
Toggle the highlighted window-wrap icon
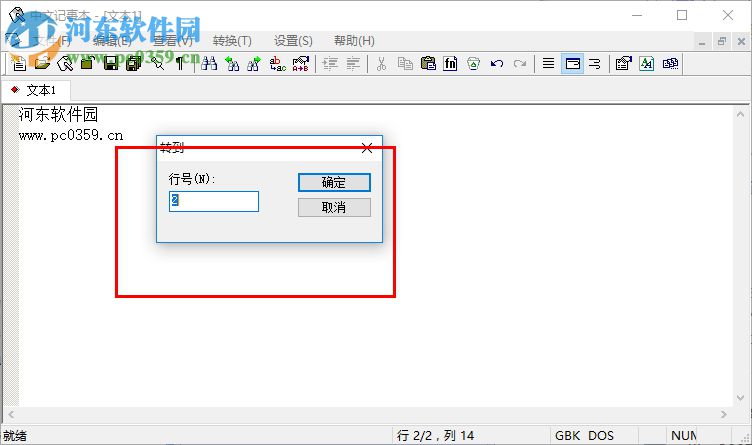[573, 63]
